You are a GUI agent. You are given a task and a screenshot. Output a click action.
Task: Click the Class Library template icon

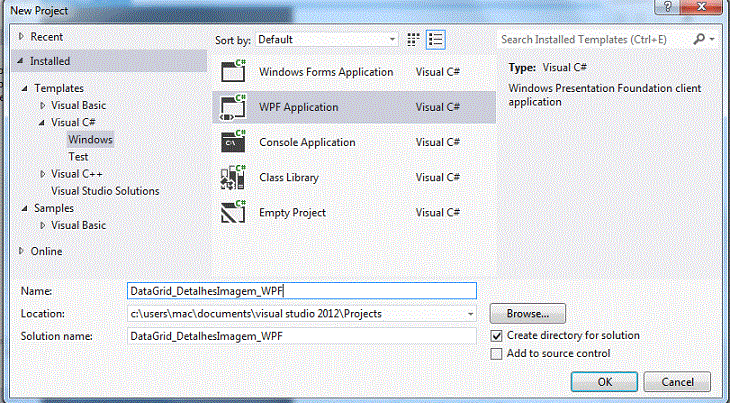[233, 177]
